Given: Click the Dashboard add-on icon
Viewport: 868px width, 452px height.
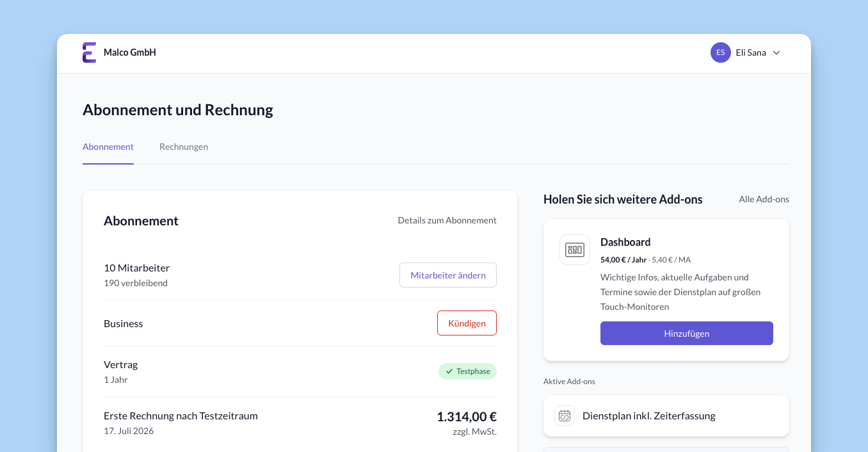Looking at the screenshot, I should (575, 250).
